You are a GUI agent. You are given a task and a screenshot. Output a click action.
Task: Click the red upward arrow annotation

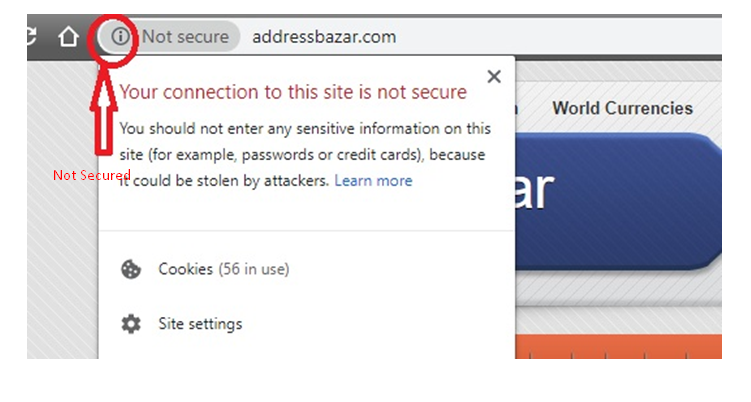click(105, 118)
